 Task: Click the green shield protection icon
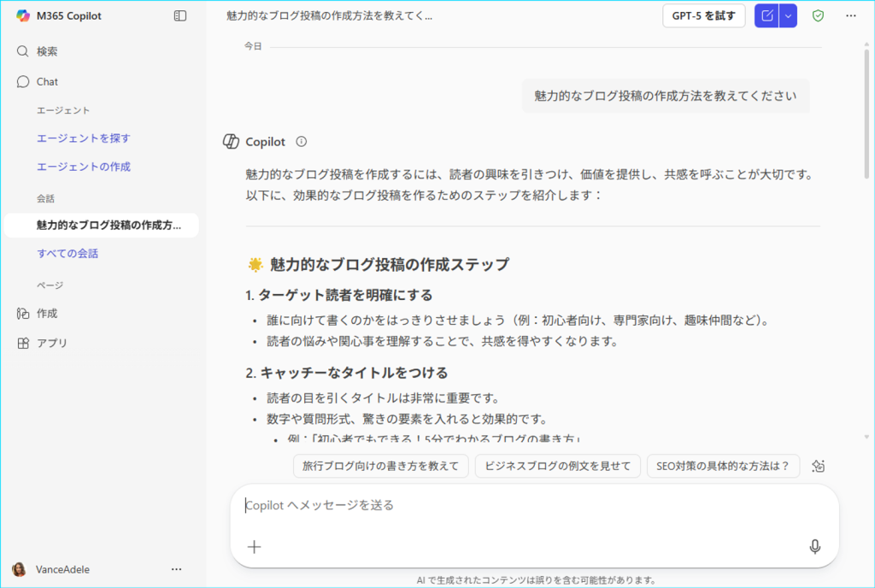point(818,15)
